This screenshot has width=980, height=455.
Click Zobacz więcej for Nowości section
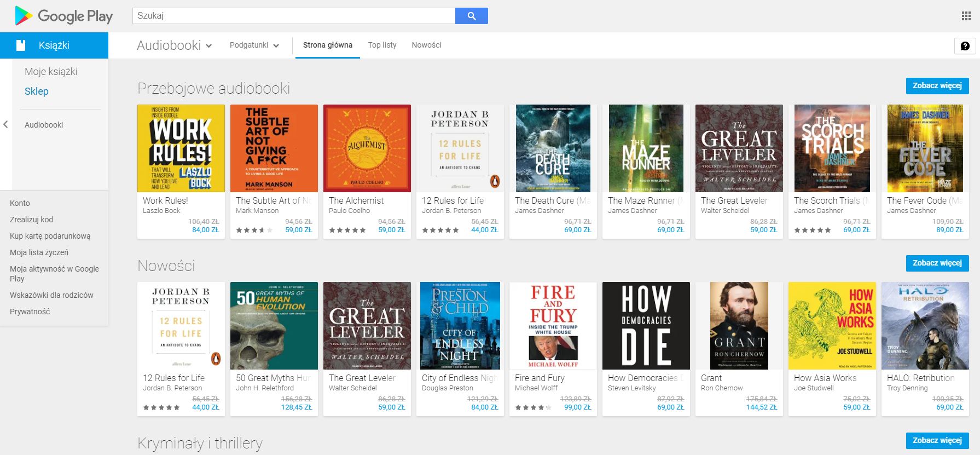click(937, 263)
